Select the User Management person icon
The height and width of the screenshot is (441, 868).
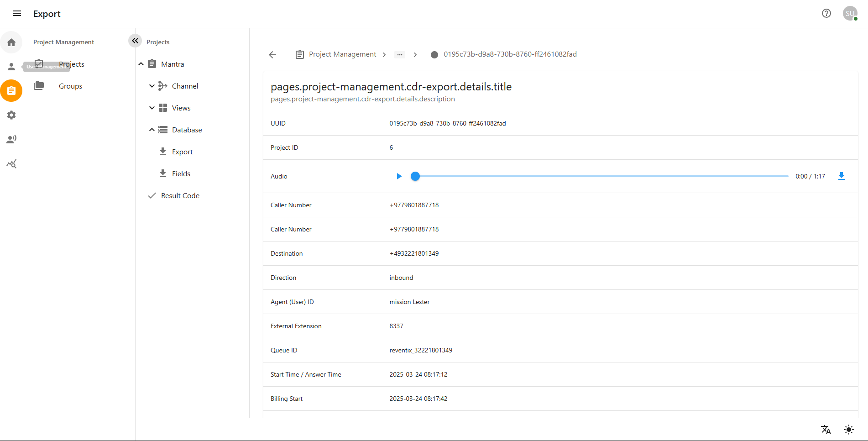click(x=11, y=66)
